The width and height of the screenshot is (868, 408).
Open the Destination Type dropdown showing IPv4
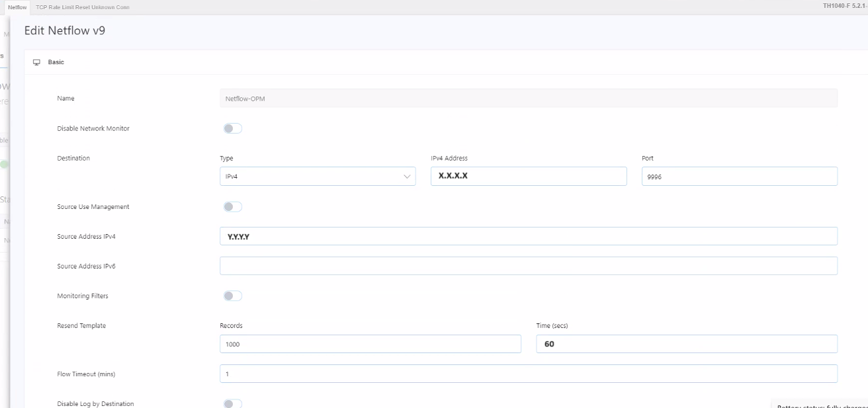point(318,177)
